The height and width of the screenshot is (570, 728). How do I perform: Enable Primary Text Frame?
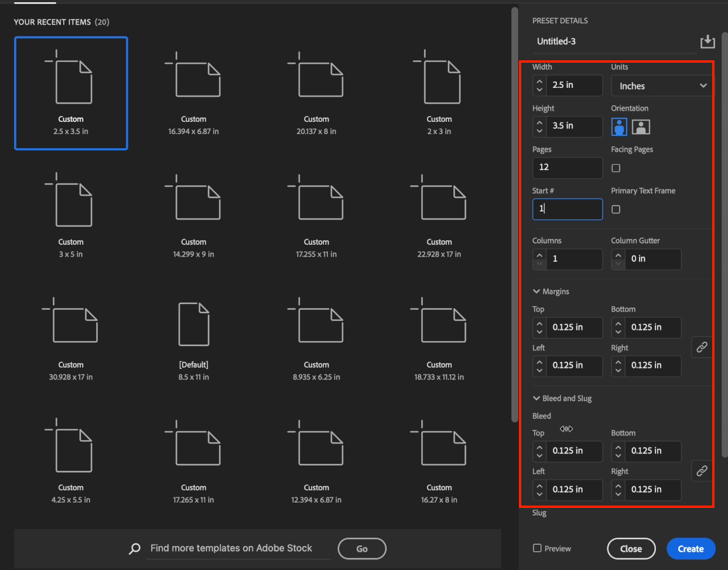(616, 209)
